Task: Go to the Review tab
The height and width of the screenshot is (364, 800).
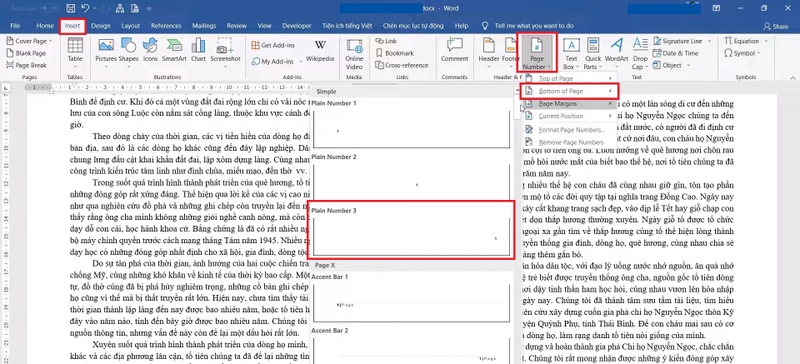Action: [x=237, y=26]
